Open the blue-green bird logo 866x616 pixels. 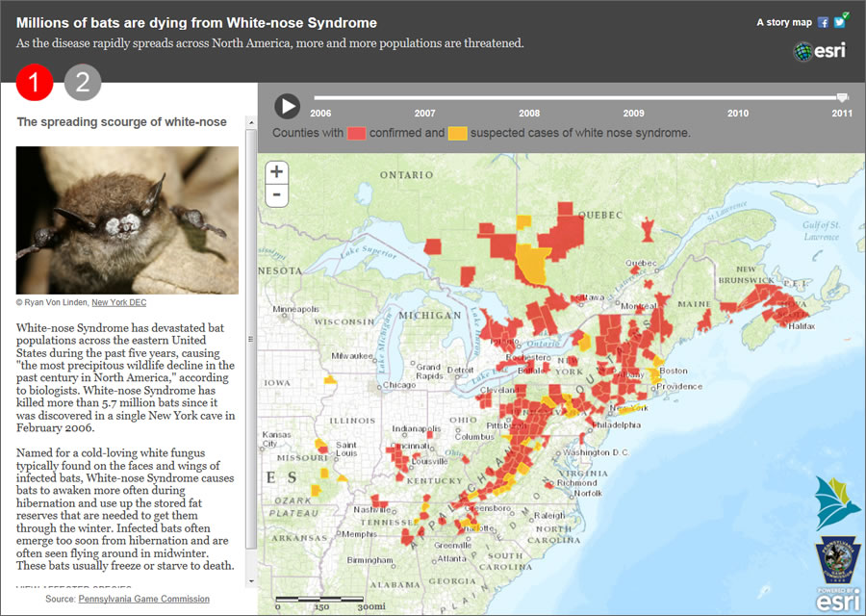click(x=838, y=502)
